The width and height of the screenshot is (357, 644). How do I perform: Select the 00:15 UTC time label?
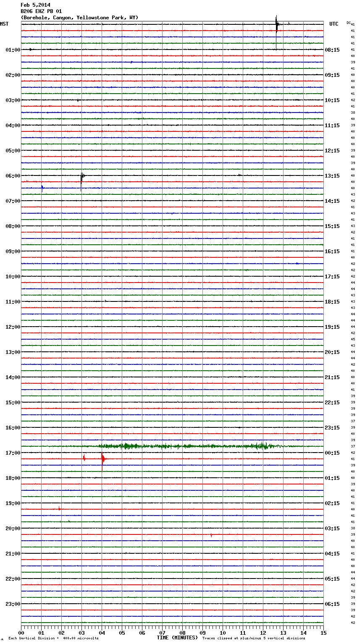332,453
